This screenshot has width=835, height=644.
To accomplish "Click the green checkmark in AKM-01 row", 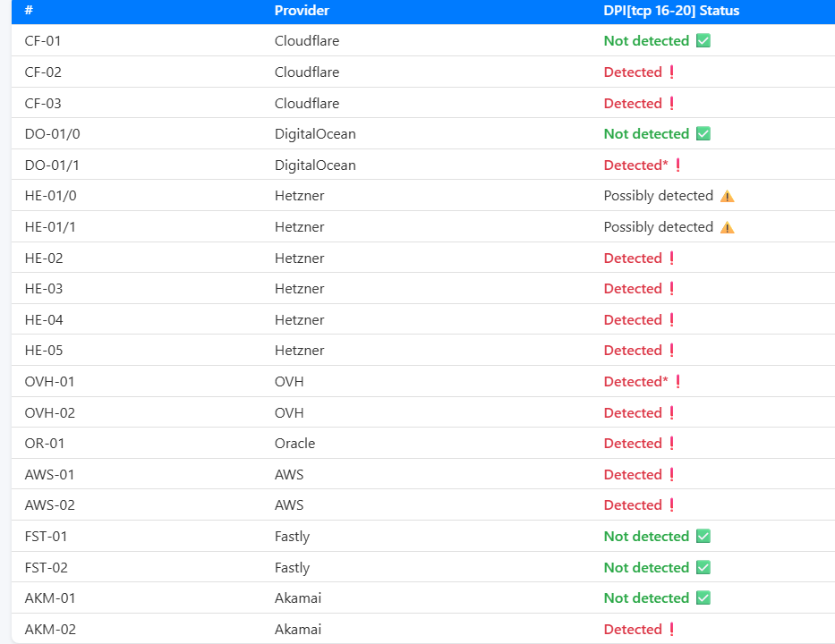I will (703, 597).
